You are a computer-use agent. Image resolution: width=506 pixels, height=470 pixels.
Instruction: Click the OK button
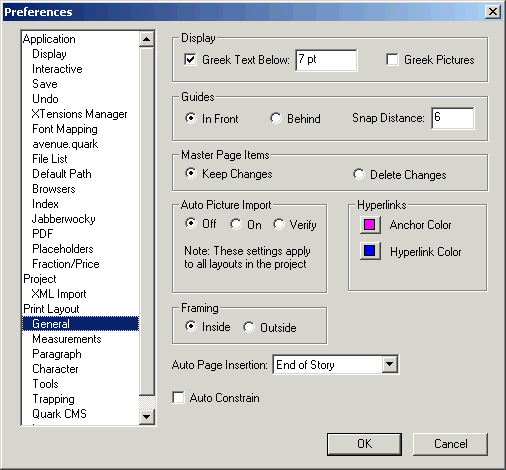point(364,444)
